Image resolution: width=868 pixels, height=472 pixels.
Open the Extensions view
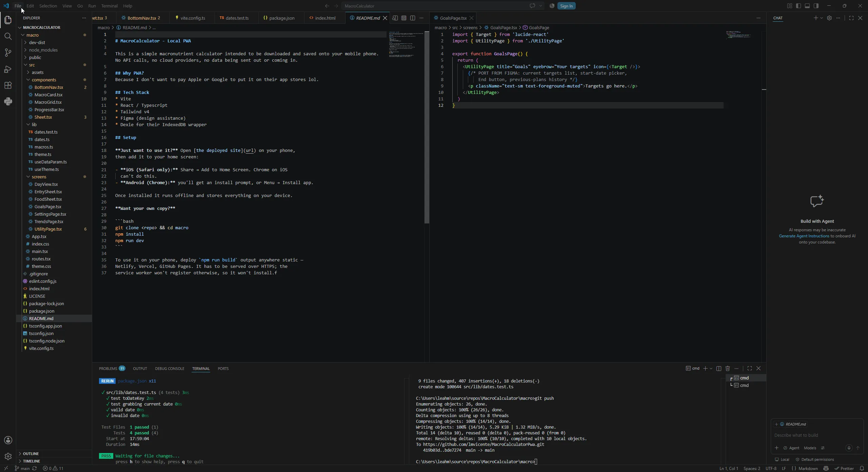[8, 85]
